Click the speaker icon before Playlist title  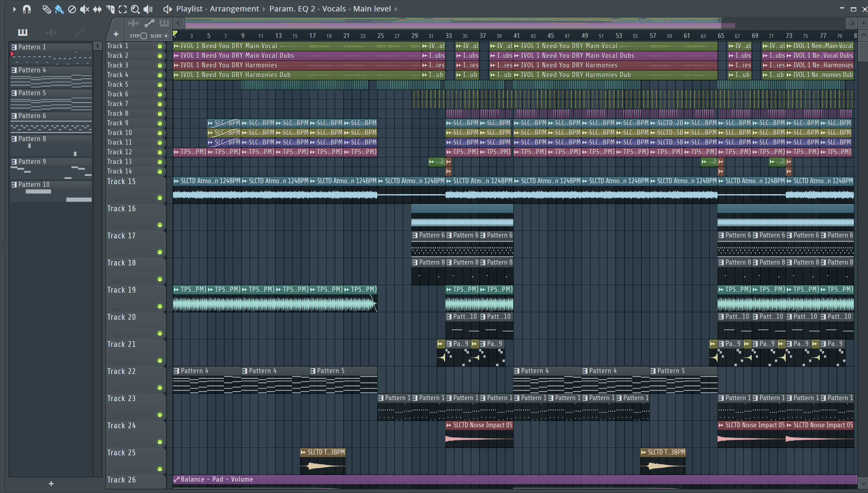[x=167, y=9]
